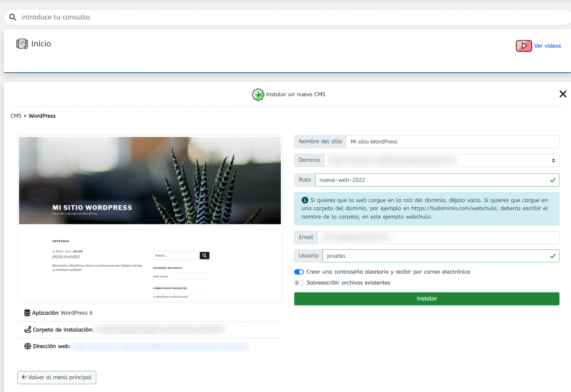Open the Inicio heading
Viewport: 571px width, 392px height.
(41, 44)
